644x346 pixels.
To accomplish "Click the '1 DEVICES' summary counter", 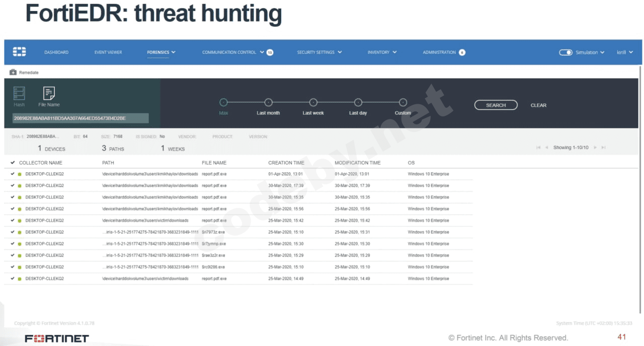I will pos(51,149).
